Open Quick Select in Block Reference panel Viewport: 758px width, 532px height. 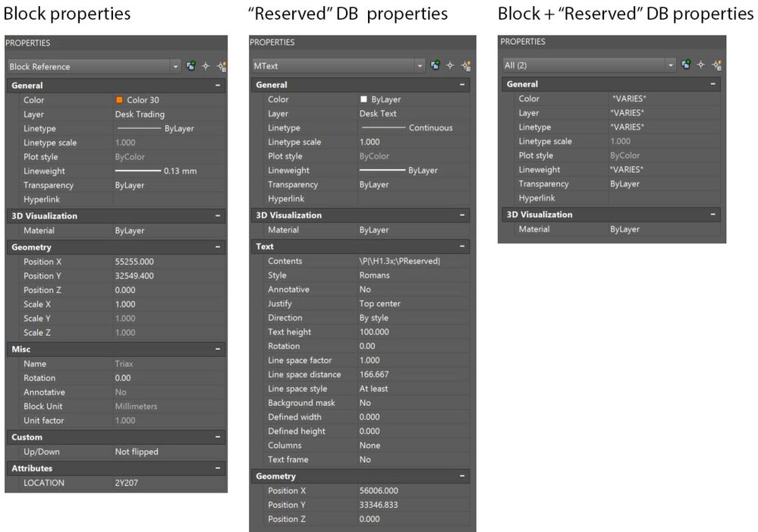pos(221,67)
